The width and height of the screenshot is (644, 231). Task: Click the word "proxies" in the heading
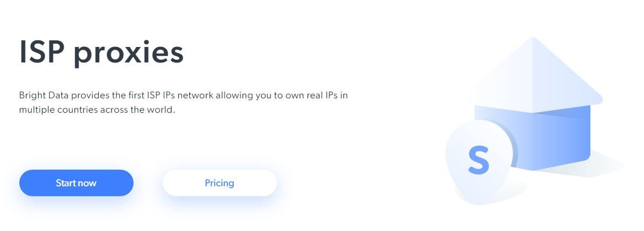coord(129,54)
